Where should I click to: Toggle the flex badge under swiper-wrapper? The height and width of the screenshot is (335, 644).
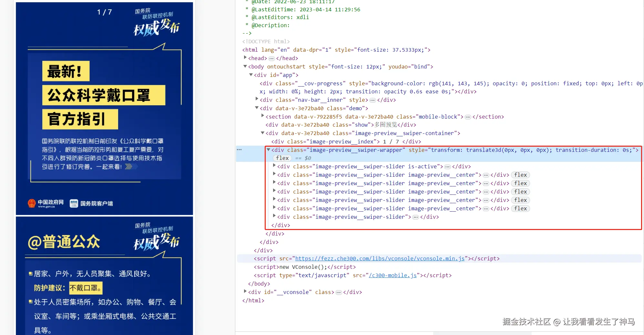(282, 158)
